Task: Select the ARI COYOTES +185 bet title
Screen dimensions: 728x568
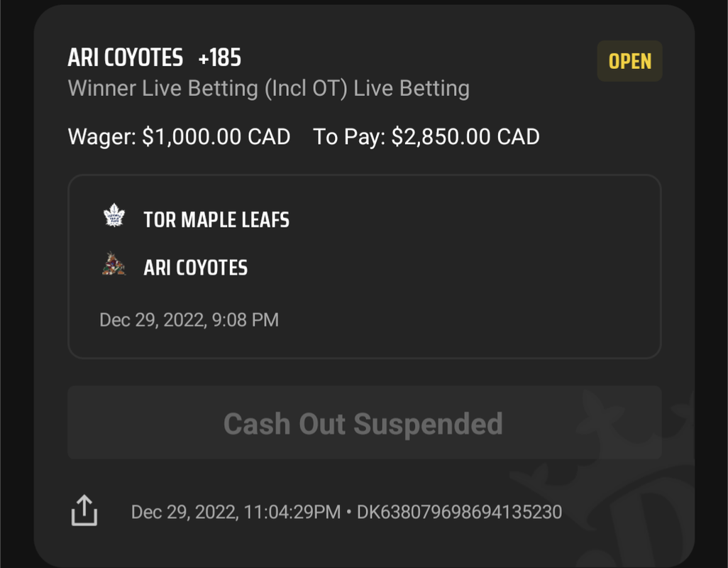Action: pyautogui.click(x=154, y=58)
